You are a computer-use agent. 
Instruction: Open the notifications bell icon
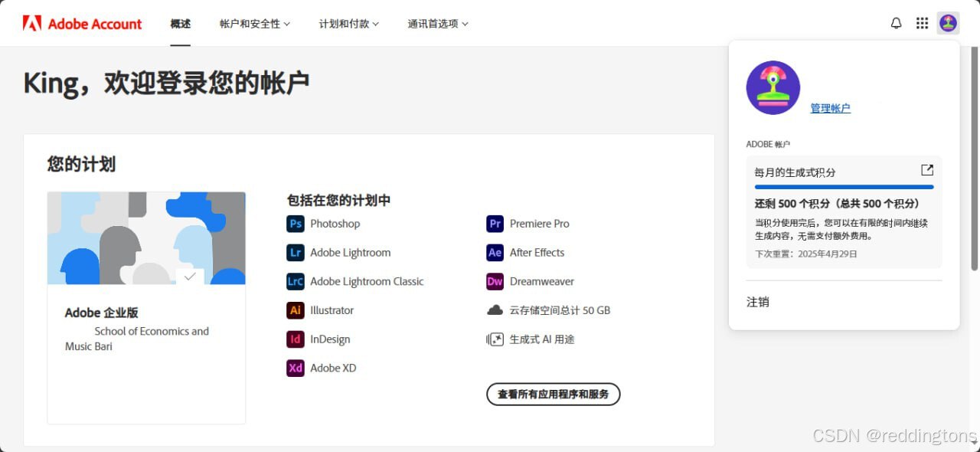point(897,24)
